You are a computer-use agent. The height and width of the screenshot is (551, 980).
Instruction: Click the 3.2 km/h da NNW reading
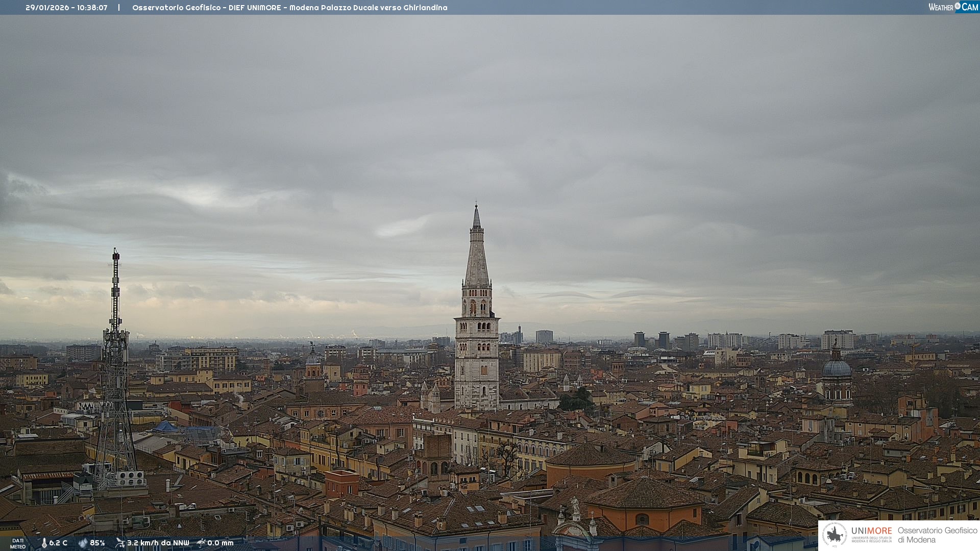158,543
